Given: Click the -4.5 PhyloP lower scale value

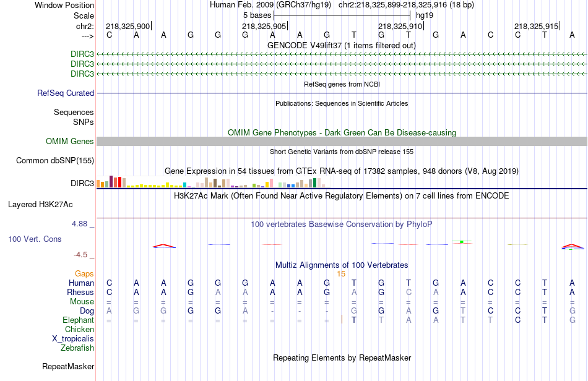Looking at the screenshot, I should [x=80, y=255].
